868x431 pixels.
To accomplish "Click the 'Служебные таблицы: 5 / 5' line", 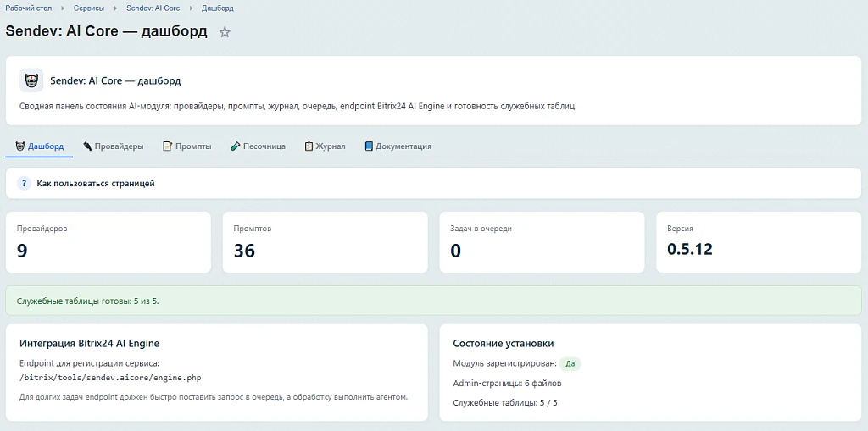I will click(x=505, y=403).
